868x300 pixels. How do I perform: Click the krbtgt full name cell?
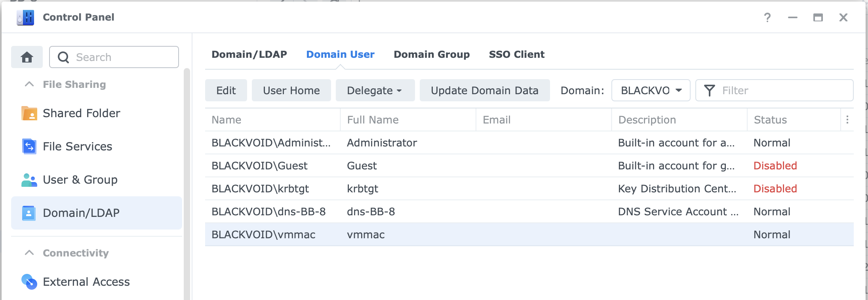point(362,188)
